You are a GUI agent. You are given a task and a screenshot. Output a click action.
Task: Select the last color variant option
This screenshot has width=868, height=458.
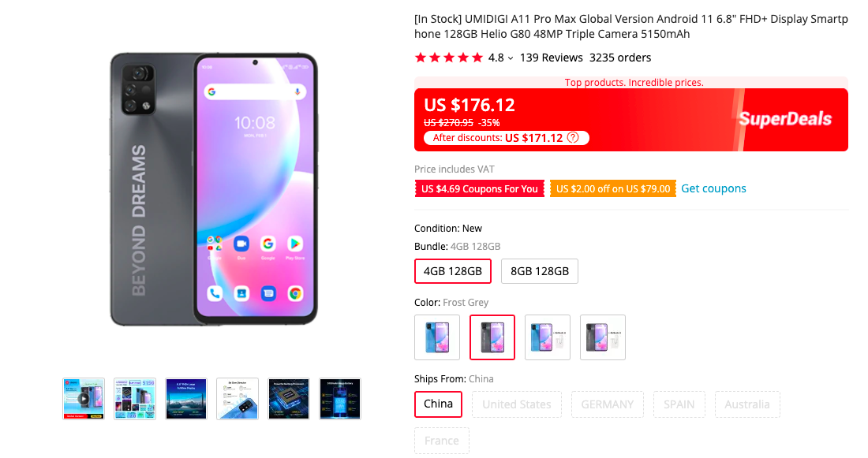[602, 337]
